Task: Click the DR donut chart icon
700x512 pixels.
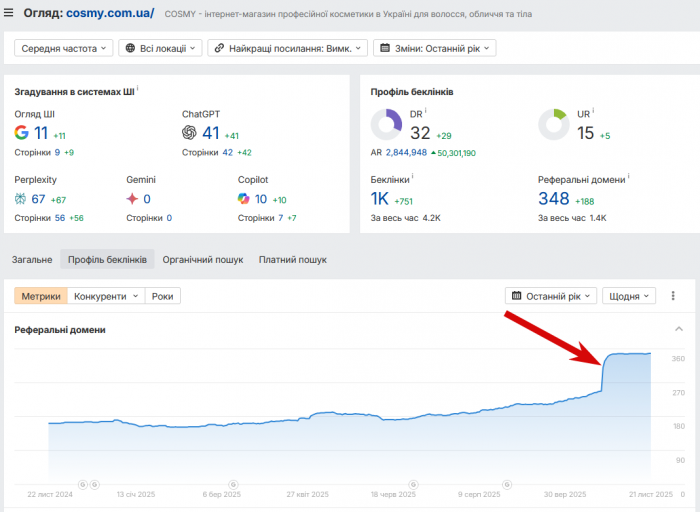Action: click(387, 125)
